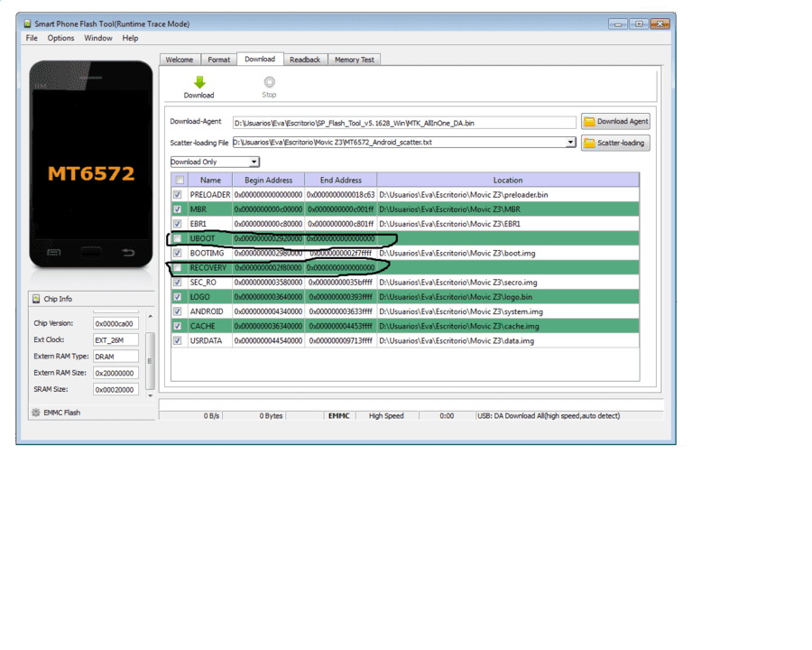Click the download progress bar
Image resolution: width=812 pixels, height=650 pixels.
click(x=411, y=404)
